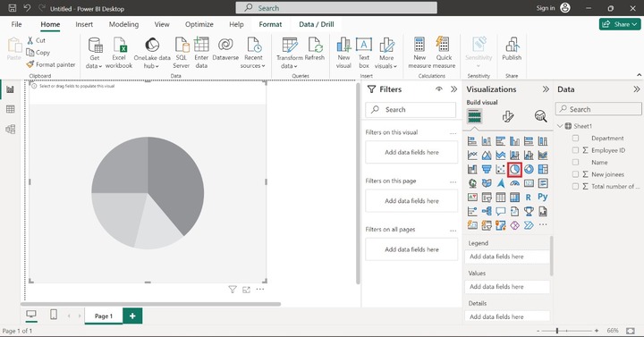Click the Save icon in title bar
The height and width of the screenshot is (337, 644).
[x=13, y=8]
